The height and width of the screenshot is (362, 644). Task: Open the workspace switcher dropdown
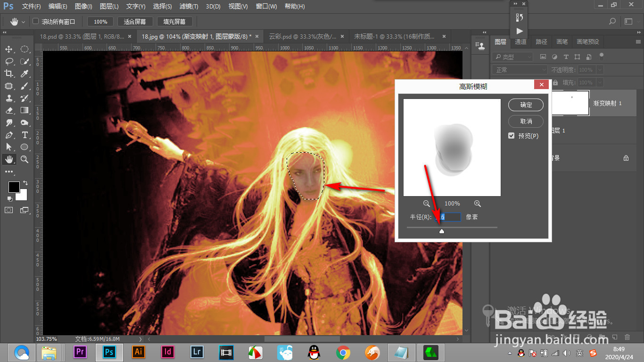pos(628,21)
